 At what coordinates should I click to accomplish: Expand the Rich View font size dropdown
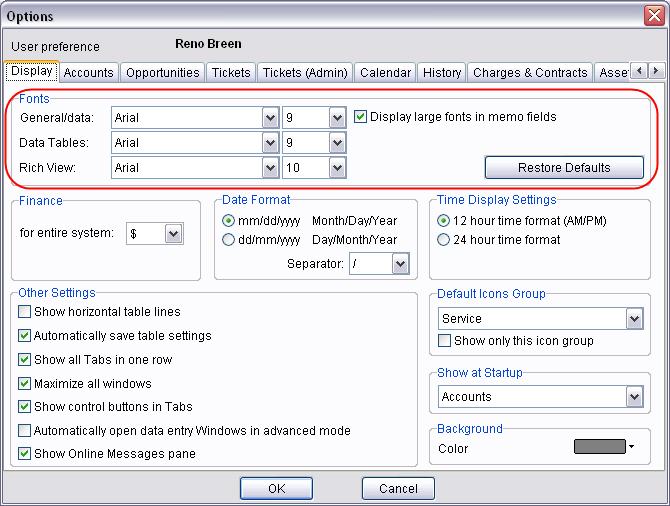pos(337,168)
